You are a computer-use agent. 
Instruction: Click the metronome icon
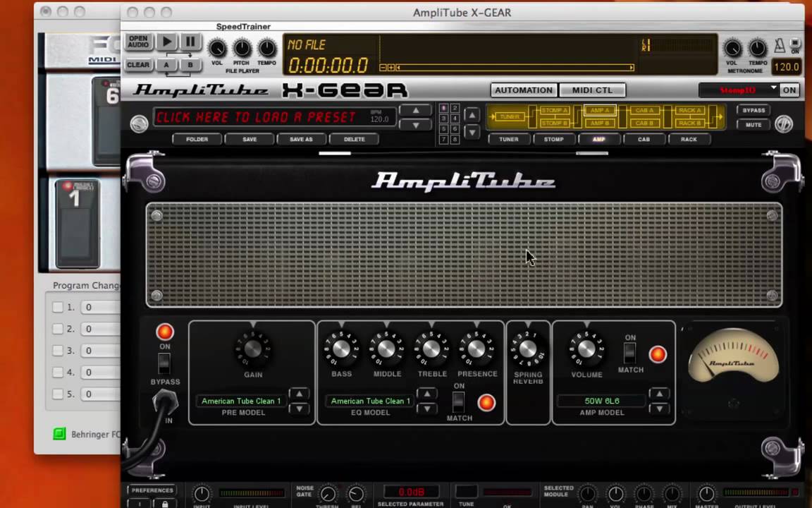tap(780, 46)
